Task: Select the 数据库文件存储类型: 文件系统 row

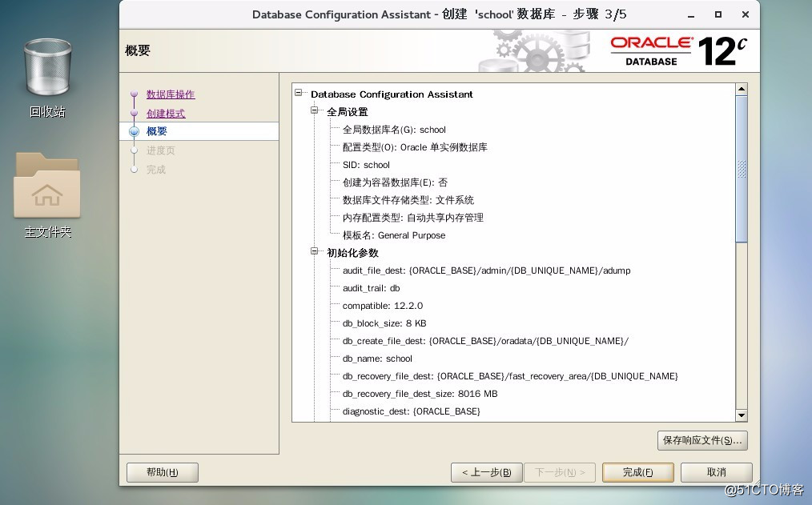Action: [408, 200]
